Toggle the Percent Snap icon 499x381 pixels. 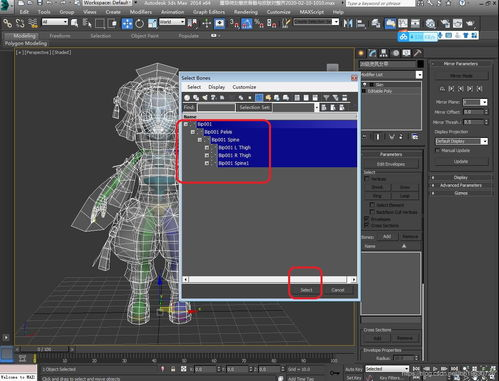pos(259,23)
